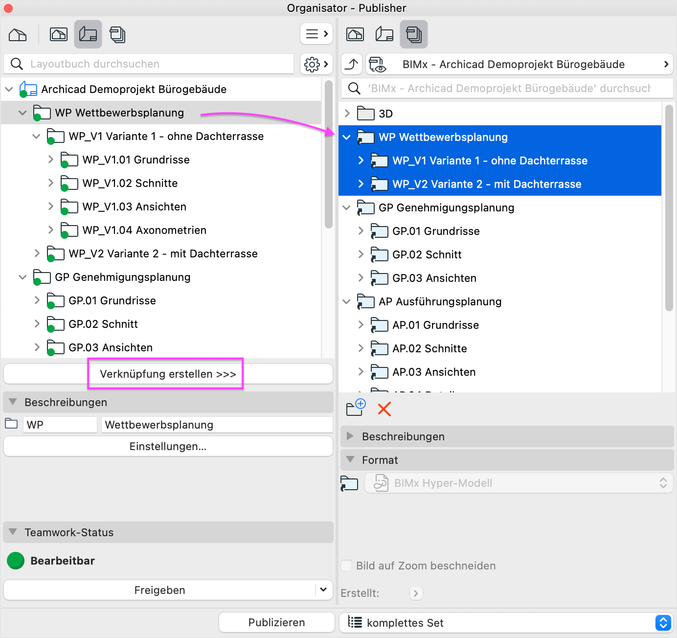Collapse WP Wettbewerbsplanung in publisher tree
Viewport: 677px width, 638px height.
tap(346, 137)
